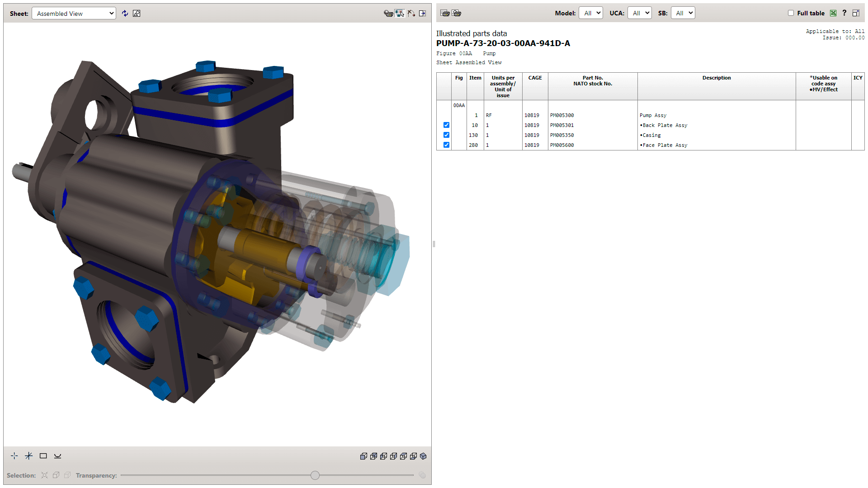Maximize the parts data panel
Image resolution: width=868 pixels, height=488 pixels.
(856, 13)
